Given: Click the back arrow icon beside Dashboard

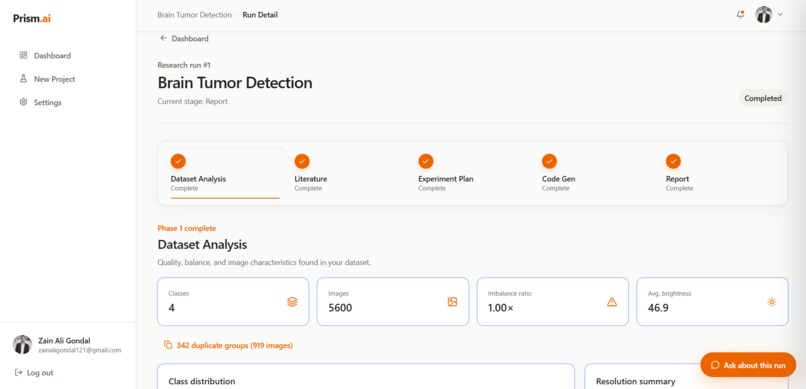Looking at the screenshot, I should pos(163,38).
